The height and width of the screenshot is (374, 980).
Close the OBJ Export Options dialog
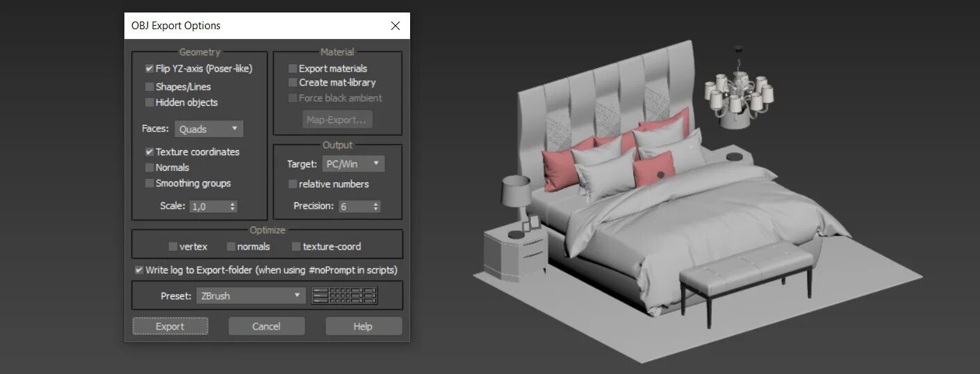[395, 26]
